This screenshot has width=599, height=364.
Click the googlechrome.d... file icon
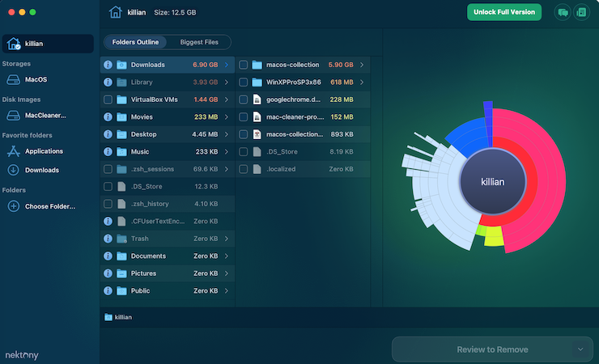pos(257,99)
